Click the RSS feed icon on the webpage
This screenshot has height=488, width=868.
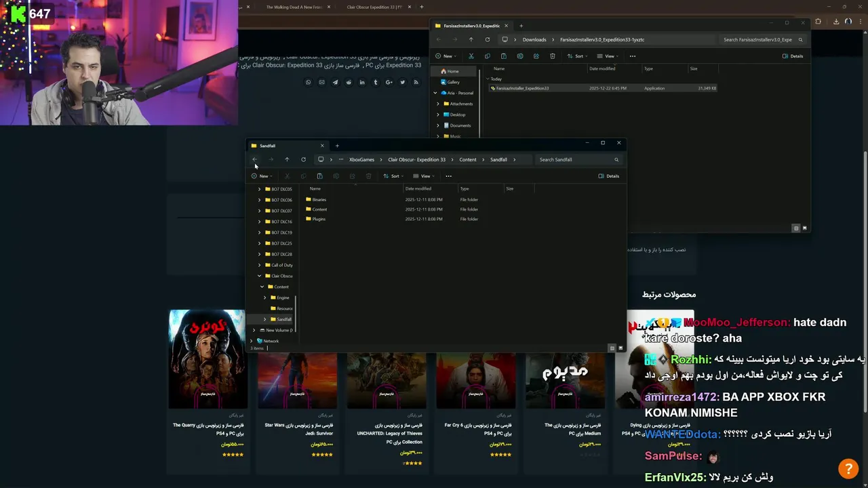point(416,83)
